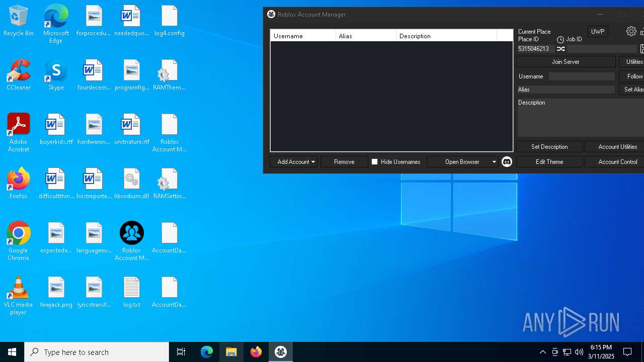Click the shuffle Place ID icon
The width and height of the screenshot is (644, 362).
560,49
